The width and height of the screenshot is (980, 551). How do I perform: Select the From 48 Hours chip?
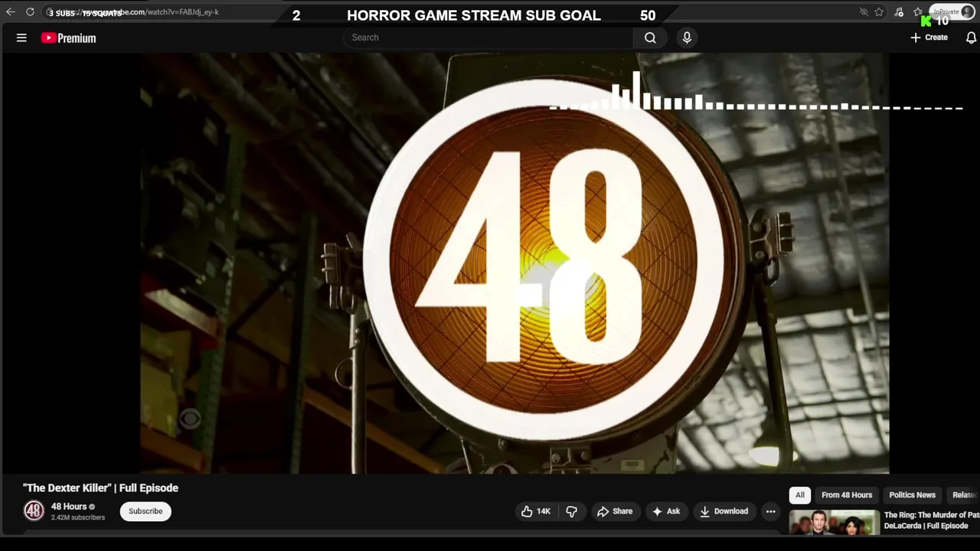pyautogui.click(x=846, y=495)
